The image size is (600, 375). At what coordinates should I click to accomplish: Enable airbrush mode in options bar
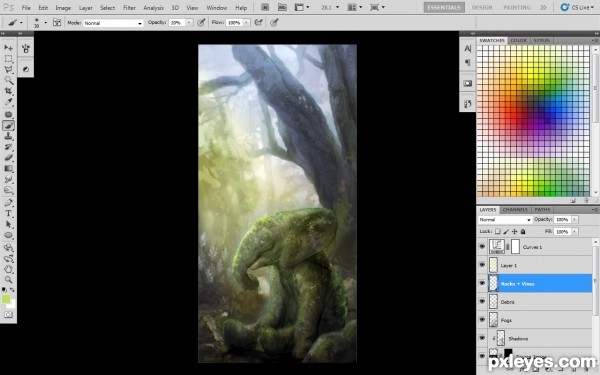[259, 23]
